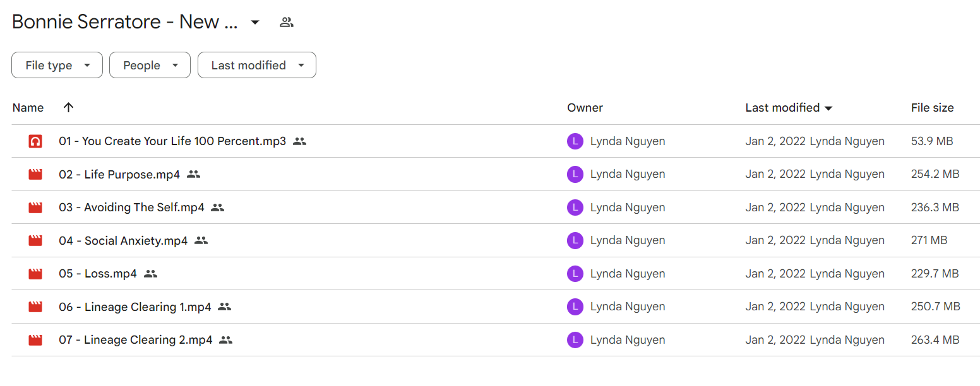980x386 pixels.
Task: Click the audio icon of 01 - You Create Your Life
Action: [35, 141]
